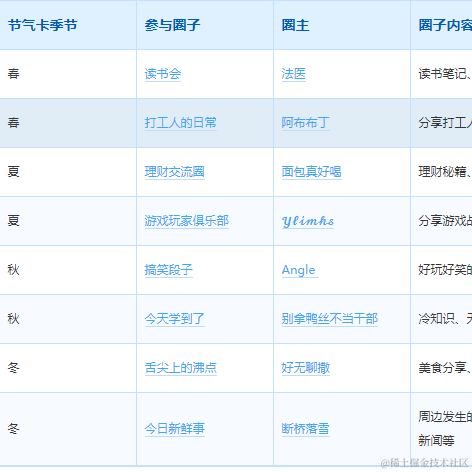Select 春 in the 读书会 row
Image resolution: width=472 pixels, height=472 pixels.
pos(14,74)
